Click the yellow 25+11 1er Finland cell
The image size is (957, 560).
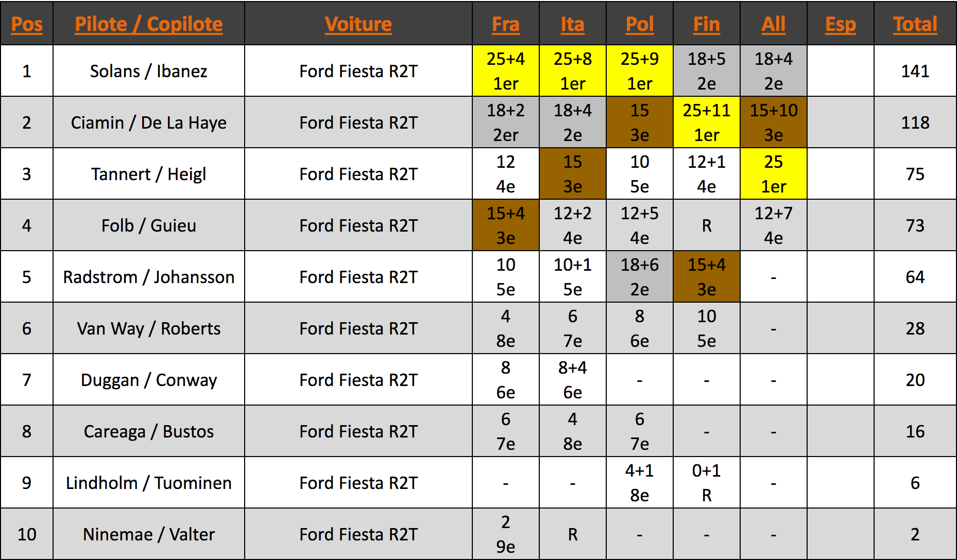click(707, 122)
